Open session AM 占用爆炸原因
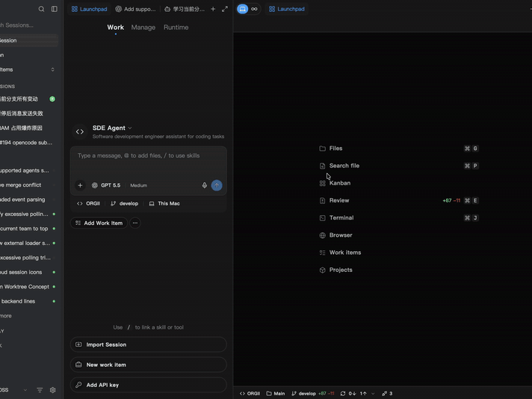This screenshot has height=399, width=532. coord(29,128)
